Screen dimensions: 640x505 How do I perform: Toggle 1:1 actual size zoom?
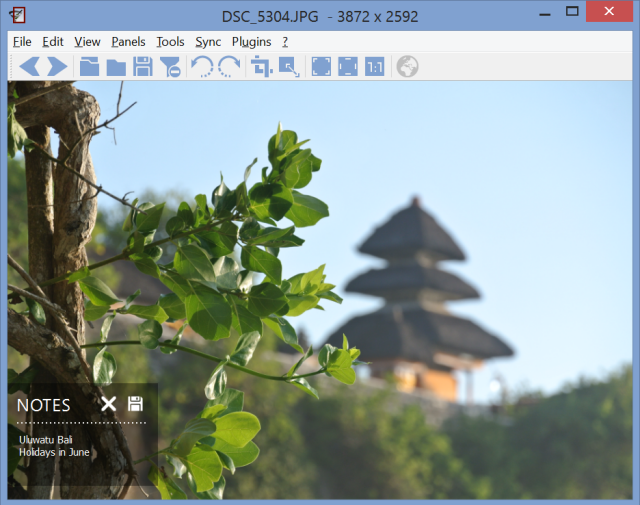(x=374, y=66)
